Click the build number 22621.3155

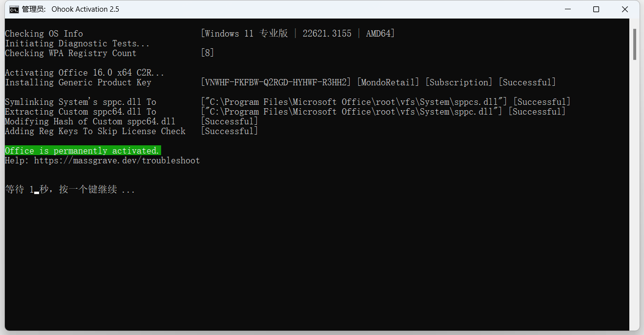pos(327,34)
